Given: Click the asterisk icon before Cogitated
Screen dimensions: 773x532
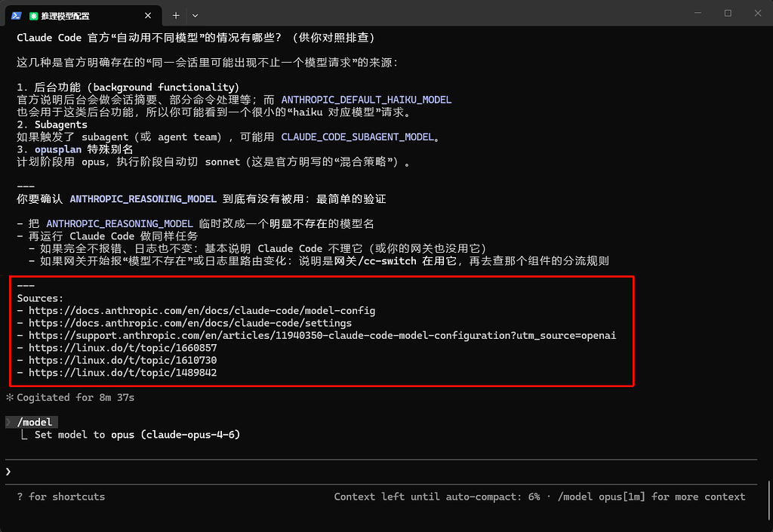Looking at the screenshot, I should pyautogui.click(x=9, y=397).
